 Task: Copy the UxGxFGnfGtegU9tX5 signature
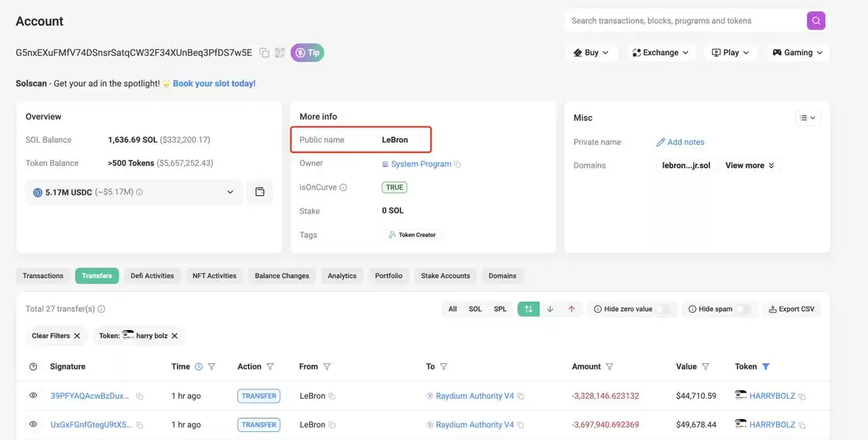140,425
